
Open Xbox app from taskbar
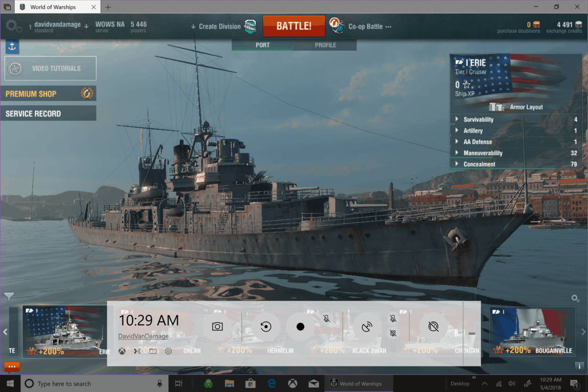(292, 383)
